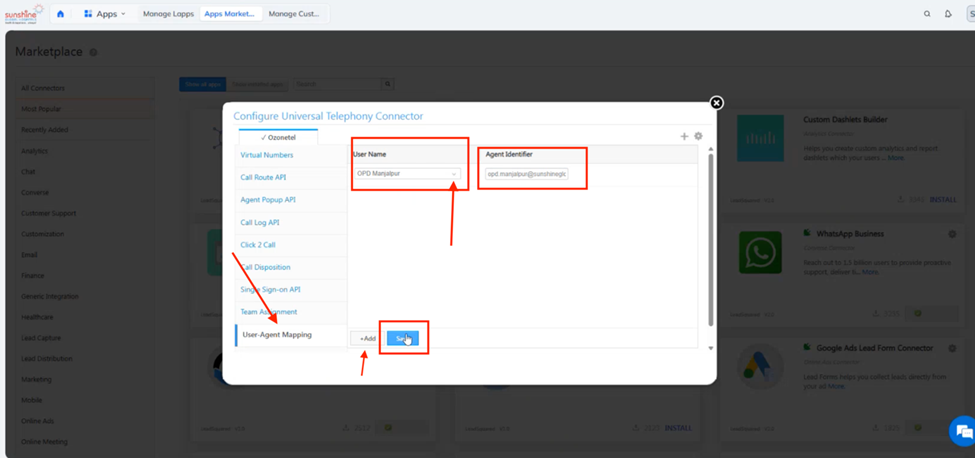This screenshot has width=975, height=458.
Task: Click the blue Save button
Action: tap(402, 339)
